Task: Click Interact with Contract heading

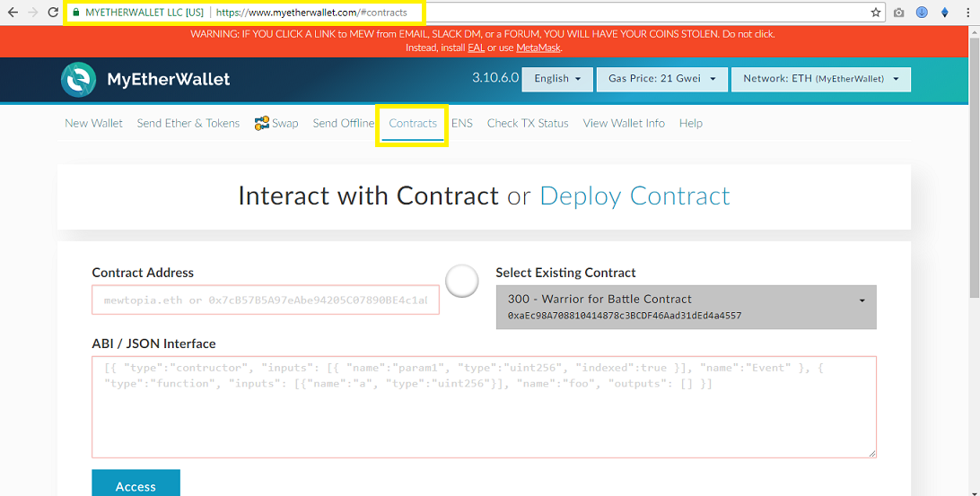Action: (368, 196)
